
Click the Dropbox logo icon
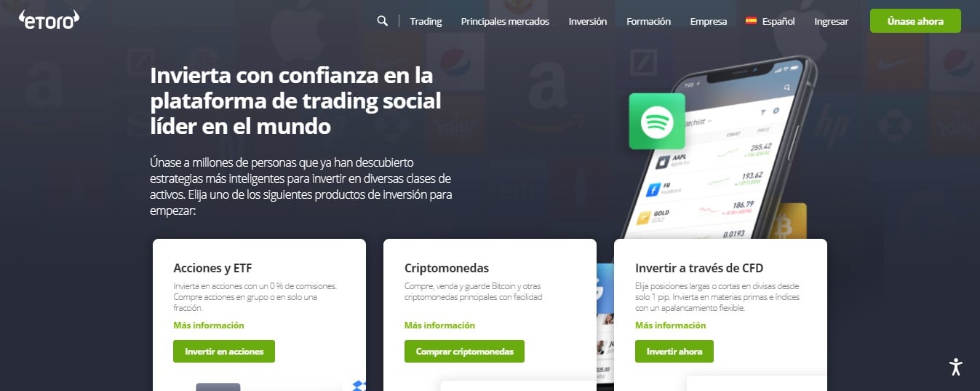coord(359,385)
